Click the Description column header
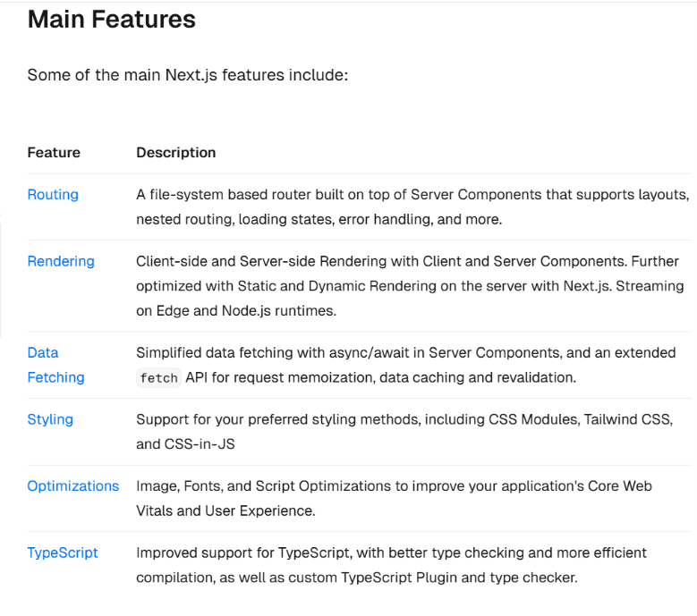 (x=175, y=153)
